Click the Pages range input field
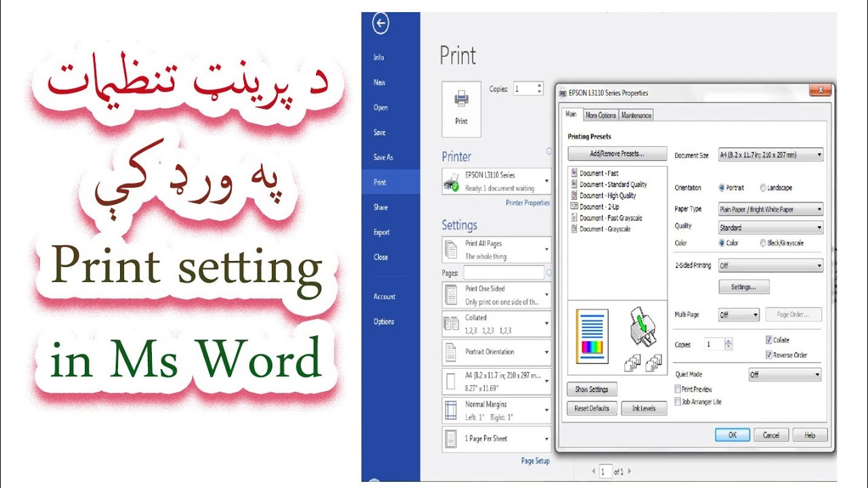 pyautogui.click(x=503, y=272)
